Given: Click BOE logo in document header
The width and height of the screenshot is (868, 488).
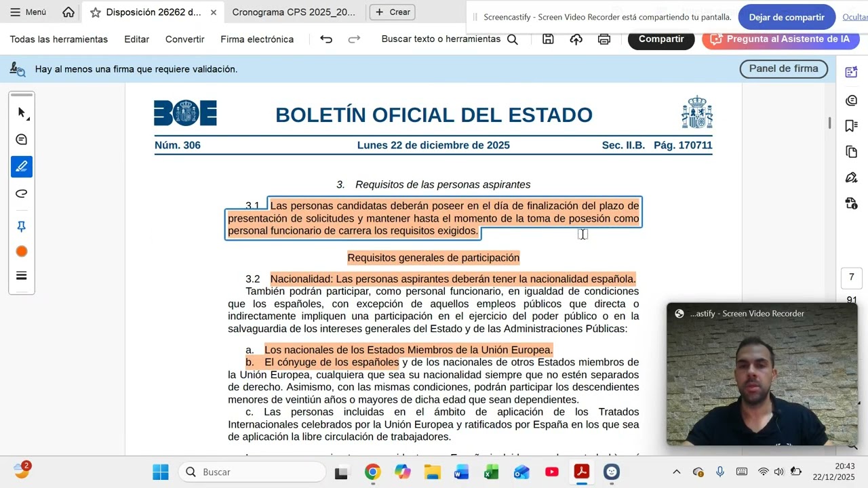Looking at the screenshot, I should coord(185,113).
